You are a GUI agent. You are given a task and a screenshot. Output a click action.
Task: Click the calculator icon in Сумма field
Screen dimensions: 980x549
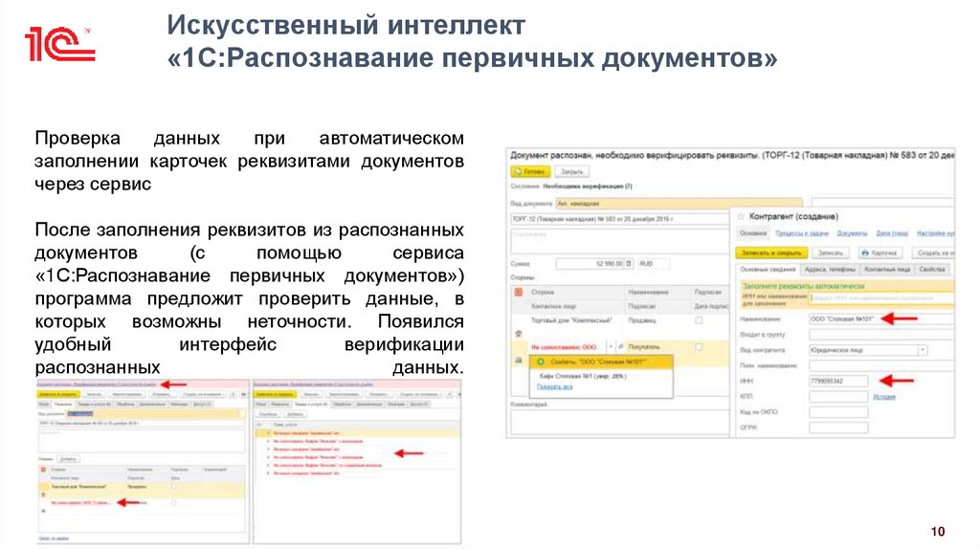click(629, 264)
